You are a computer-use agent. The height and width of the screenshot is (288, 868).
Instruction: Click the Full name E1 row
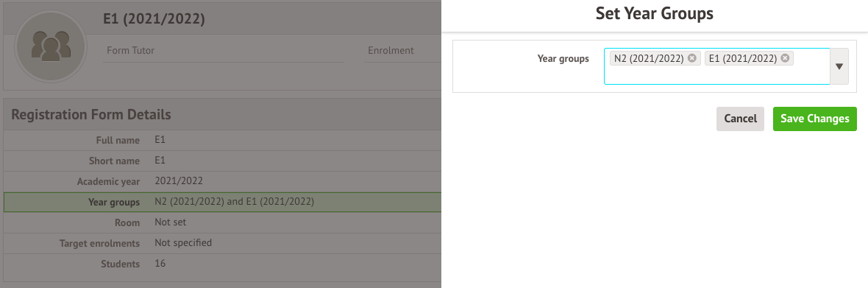coord(223,140)
